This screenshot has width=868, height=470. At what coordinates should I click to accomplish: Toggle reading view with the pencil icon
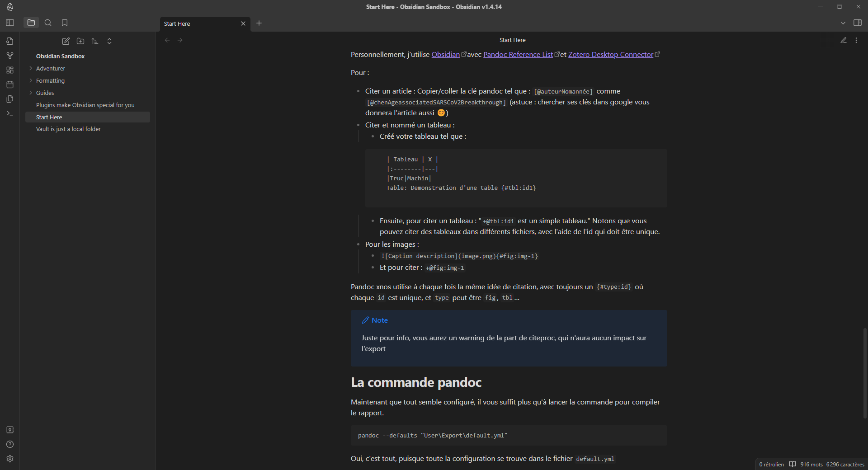pyautogui.click(x=844, y=40)
